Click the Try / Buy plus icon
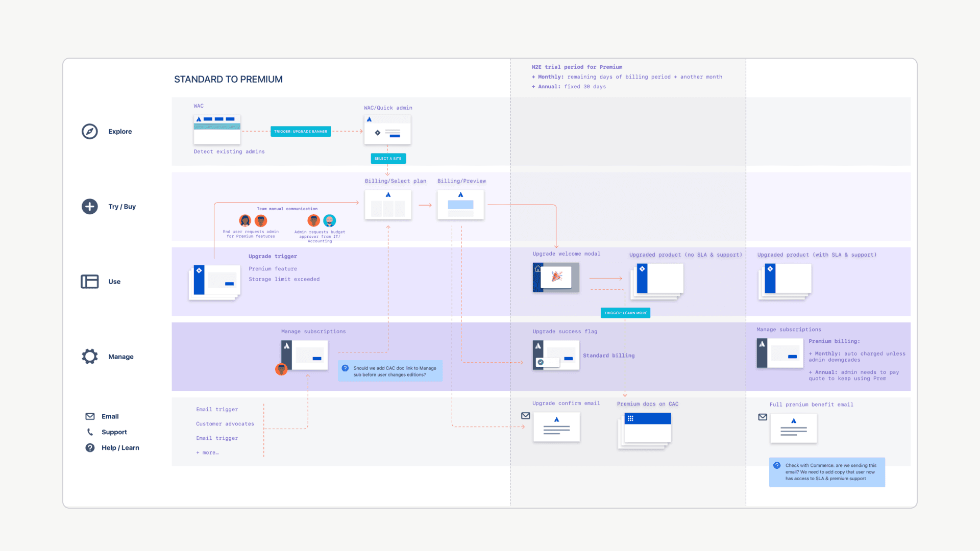The height and width of the screenshot is (551, 980). tap(90, 207)
